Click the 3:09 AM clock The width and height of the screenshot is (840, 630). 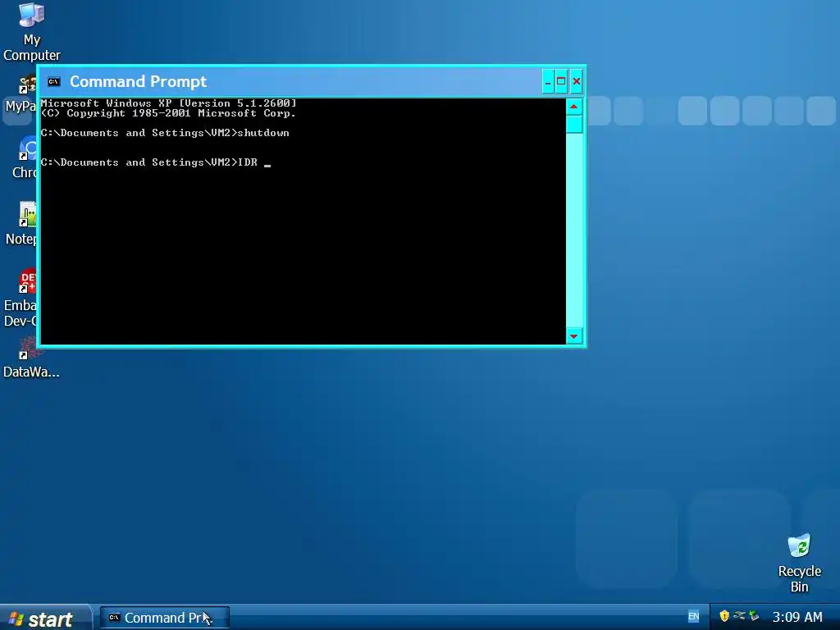pos(797,617)
